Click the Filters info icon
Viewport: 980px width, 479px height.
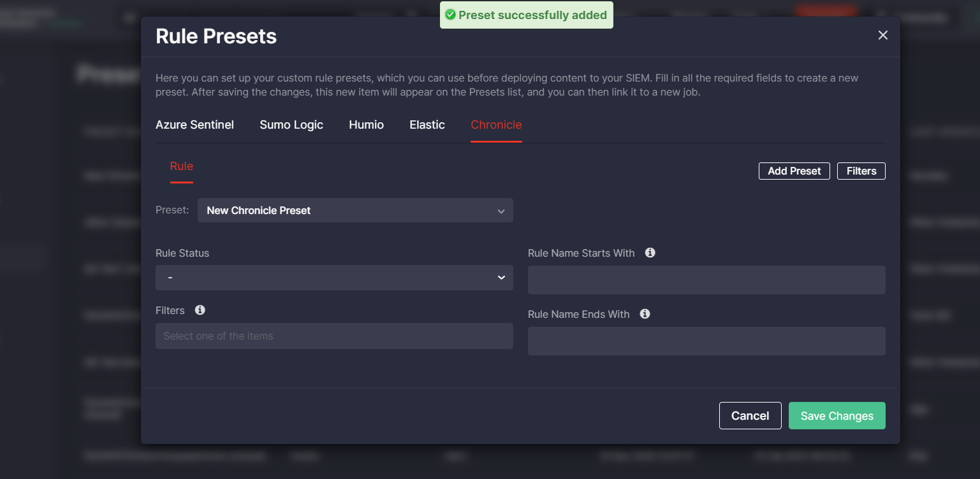pos(200,310)
